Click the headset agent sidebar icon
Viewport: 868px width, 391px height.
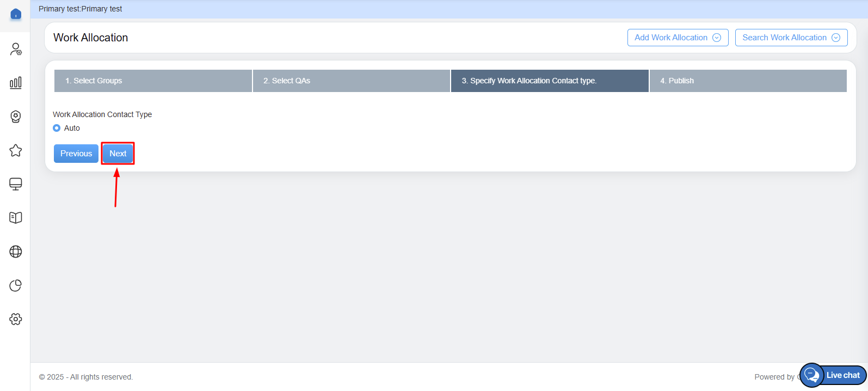pos(16,117)
